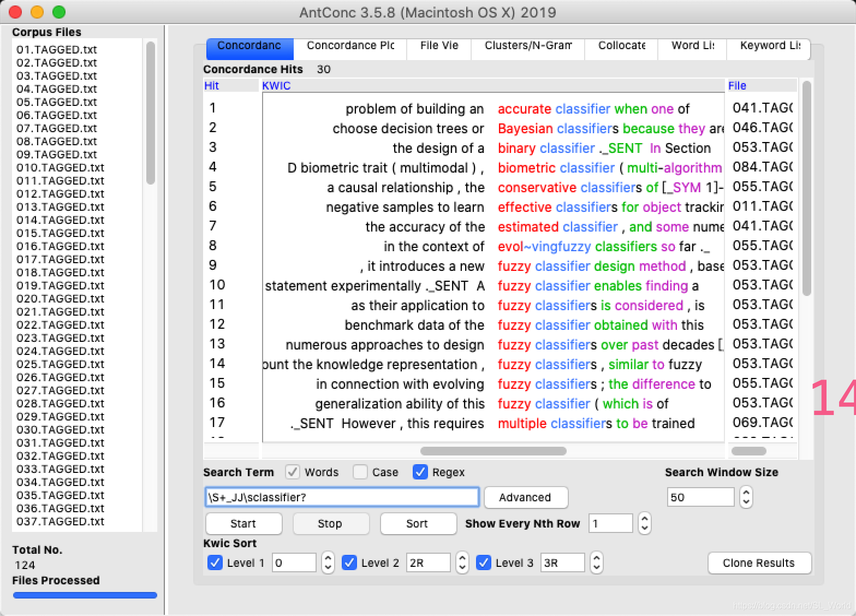
Task: Open Advanced search options
Action: click(526, 497)
